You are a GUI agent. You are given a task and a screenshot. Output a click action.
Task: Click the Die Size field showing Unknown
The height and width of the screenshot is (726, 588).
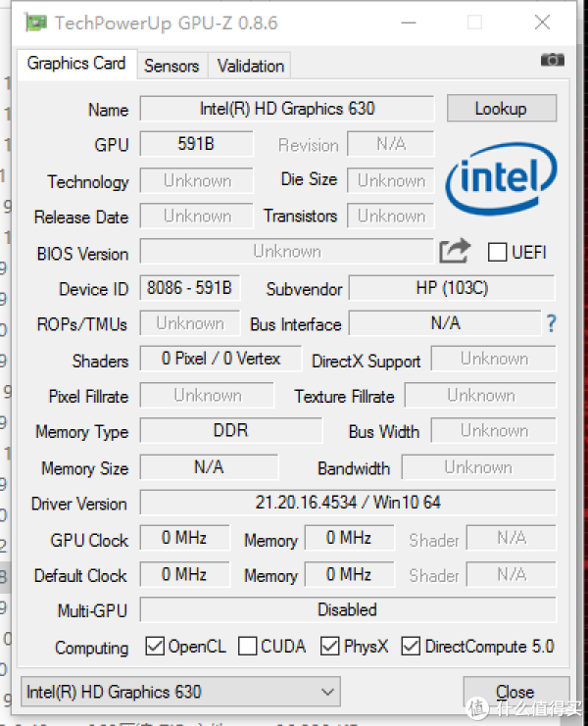click(391, 180)
